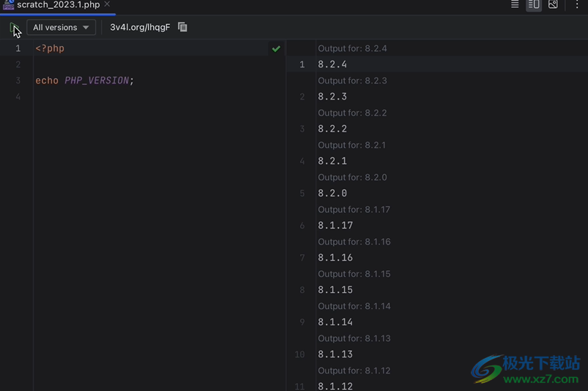Image resolution: width=588 pixels, height=391 pixels.
Task: Click the PHP_VERSION constant
Action: 97,81
